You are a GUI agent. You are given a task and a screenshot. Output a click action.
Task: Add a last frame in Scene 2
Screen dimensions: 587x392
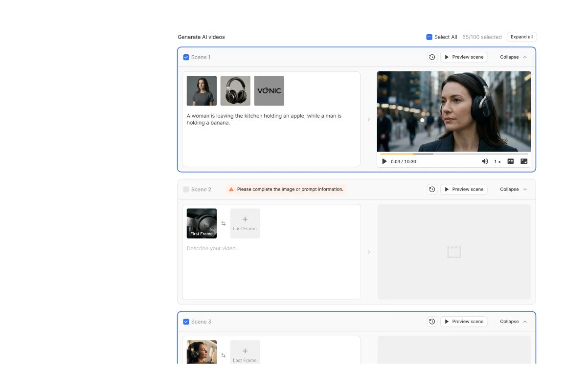tap(245, 223)
